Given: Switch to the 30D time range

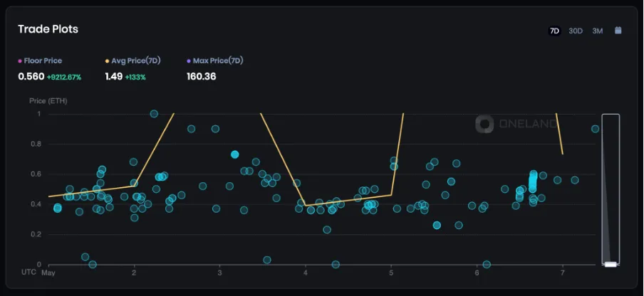Looking at the screenshot, I should coord(576,31).
